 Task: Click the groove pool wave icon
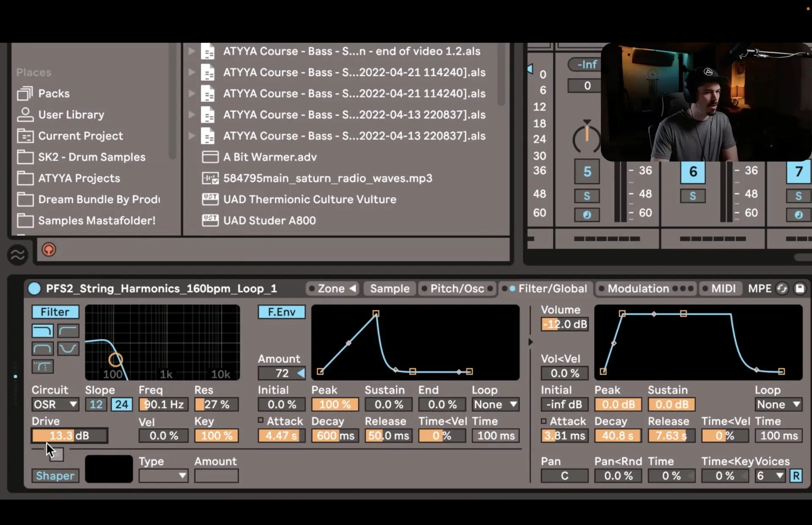click(17, 255)
